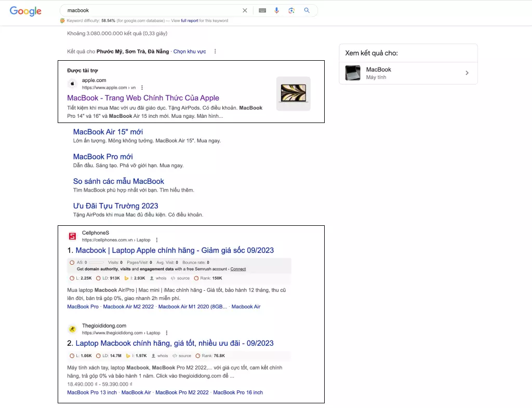Open three-dot menu beside apple.com URL
Image resolution: width=532 pixels, height=408 pixels.
pyautogui.click(x=142, y=87)
